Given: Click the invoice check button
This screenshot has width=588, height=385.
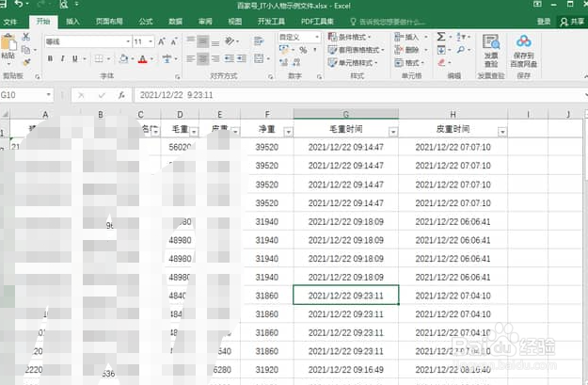Looking at the screenshot, I should tap(491, 50).
